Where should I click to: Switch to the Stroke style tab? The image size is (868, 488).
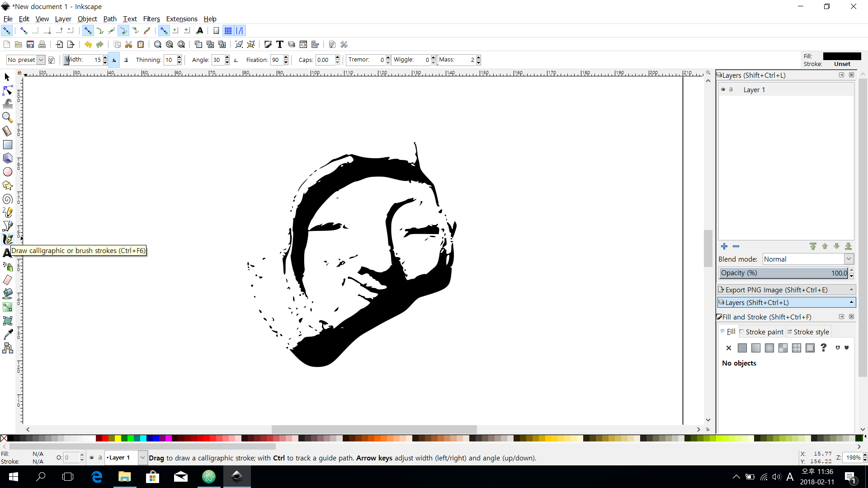[x=809, y=332]
